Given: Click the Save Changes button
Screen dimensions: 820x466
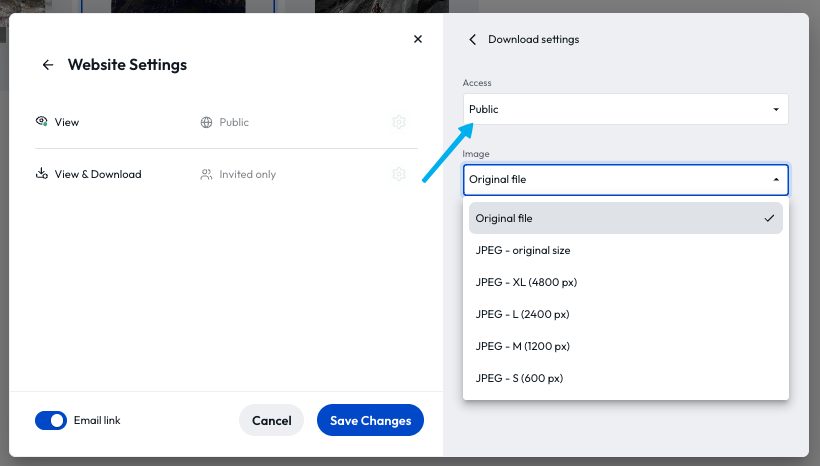Looking at the screenshot, I should (370, 420).
